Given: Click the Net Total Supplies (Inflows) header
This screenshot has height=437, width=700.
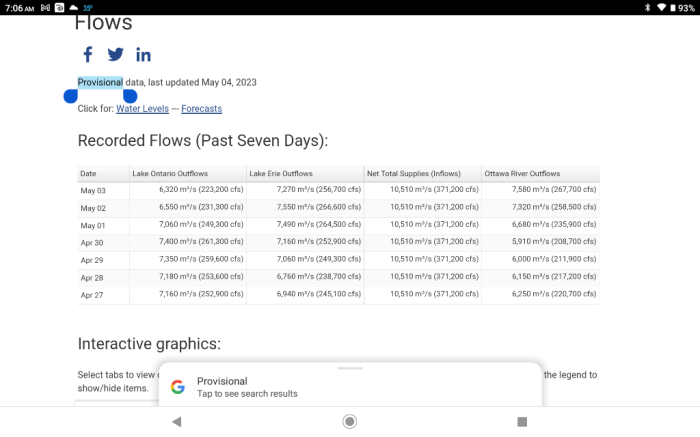Looking at the screenshot, I should (414, 174).
